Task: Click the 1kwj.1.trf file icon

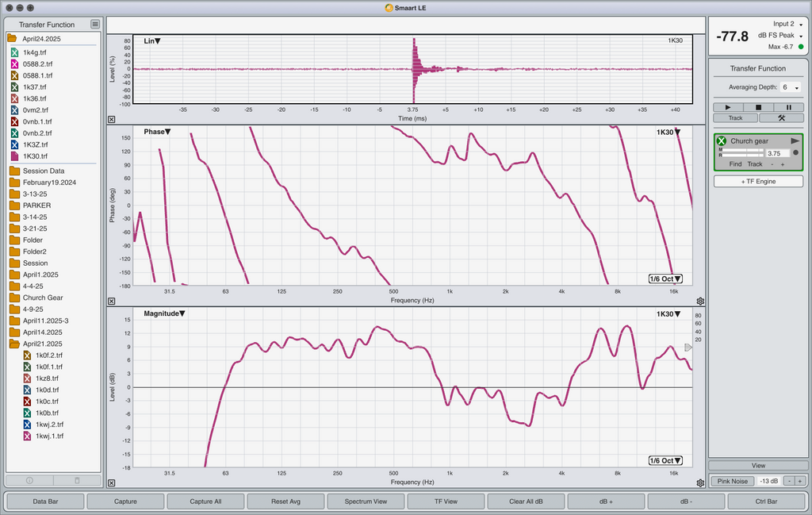Action: pyautogui.click(x=27, y=436)
